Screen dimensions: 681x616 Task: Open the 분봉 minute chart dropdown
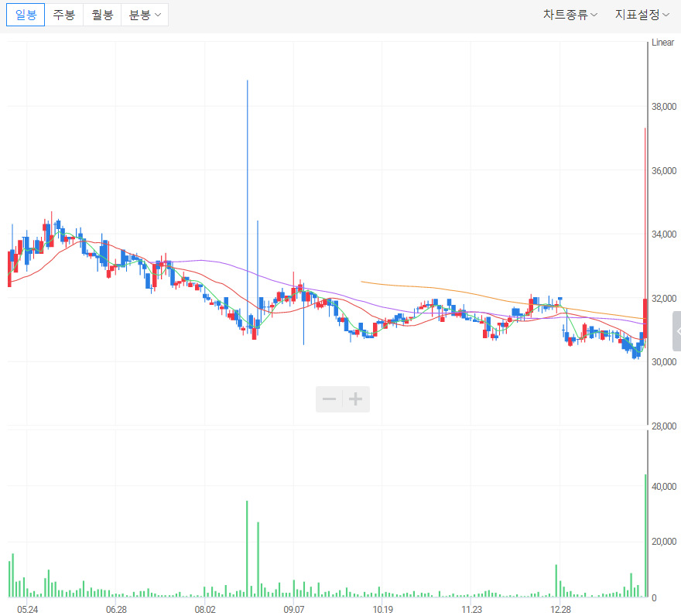click(145, 15)
